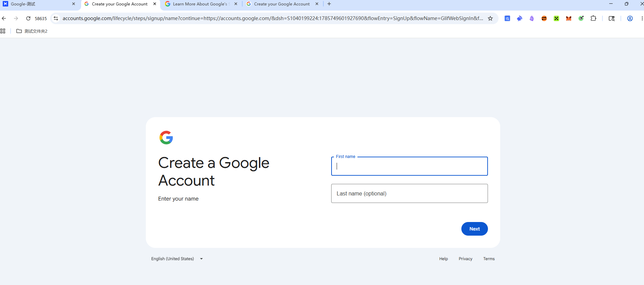This screenshot has height=285, width=644.
Task: Switch to the rightmost Create your Google Account tab
Action: click(282, 4)
